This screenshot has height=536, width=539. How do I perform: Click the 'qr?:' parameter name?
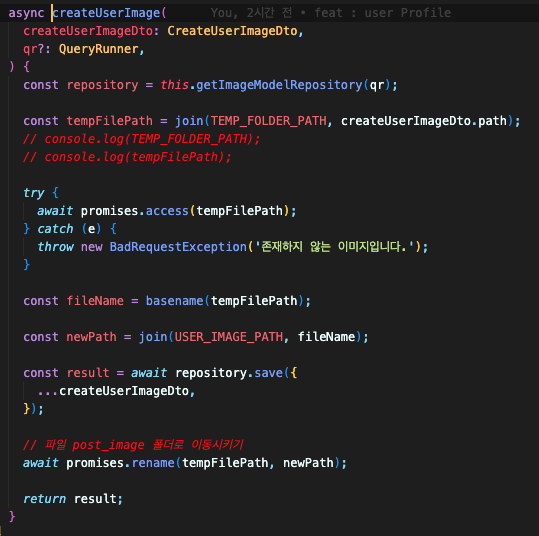click(37, 49)
